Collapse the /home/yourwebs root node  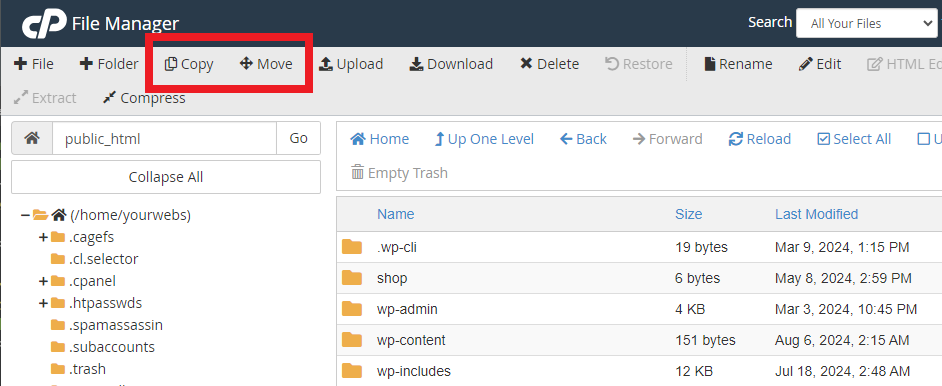tap(25, 215)
